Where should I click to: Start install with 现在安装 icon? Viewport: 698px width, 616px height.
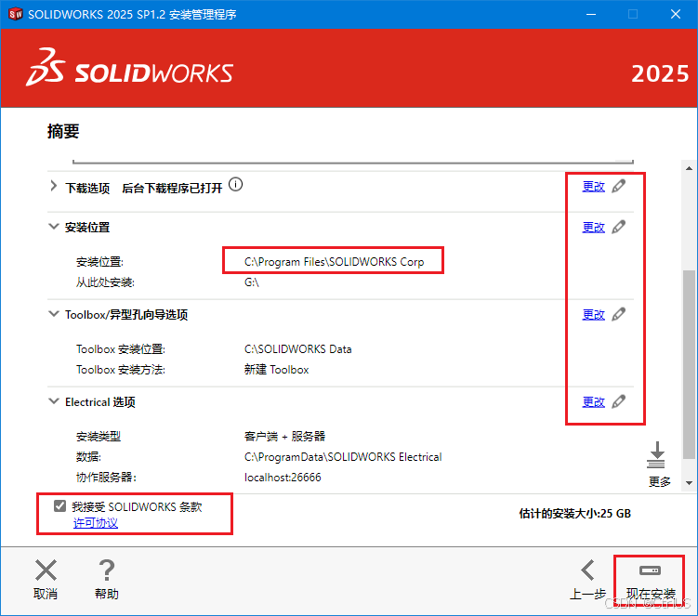click(x=650, y=570)
